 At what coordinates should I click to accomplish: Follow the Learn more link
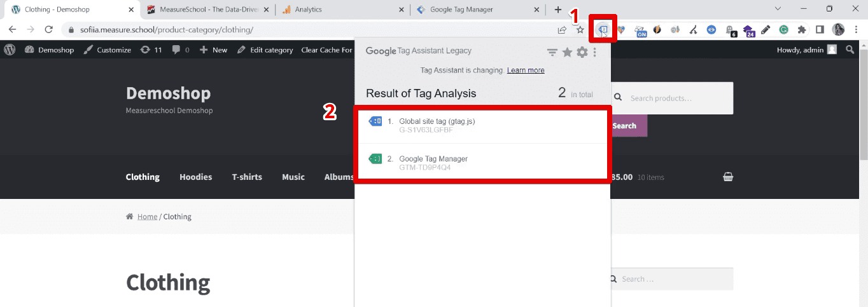526,70
